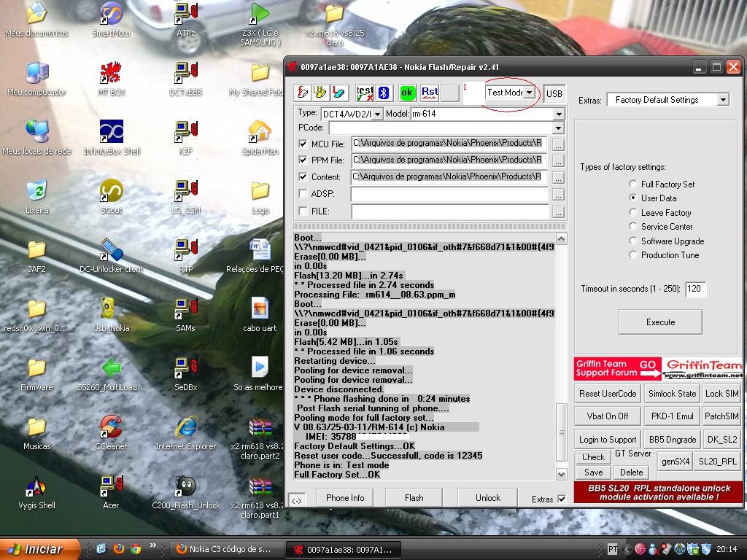Open the SCout desktop shortcut

(x=112, y=197)
